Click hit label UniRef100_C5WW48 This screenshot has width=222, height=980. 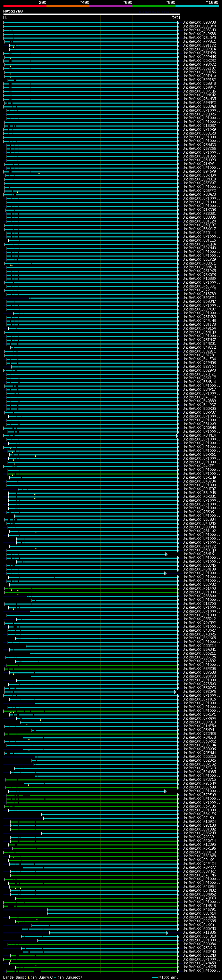click(199, 84)
